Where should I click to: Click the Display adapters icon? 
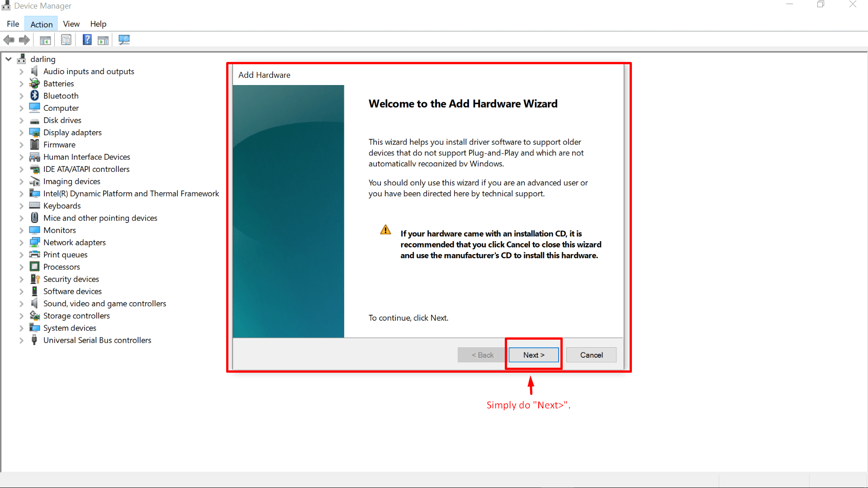pyautogui.click(x=34, y=132)
